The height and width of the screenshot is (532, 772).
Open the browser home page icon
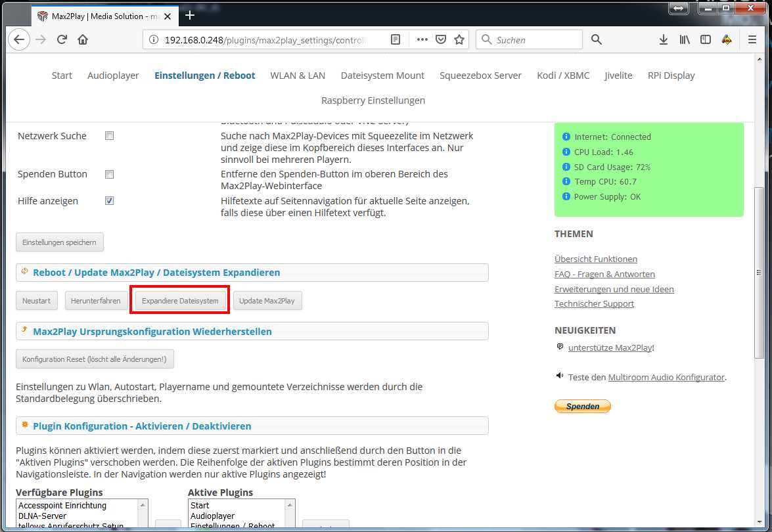[x=83, y=39]
